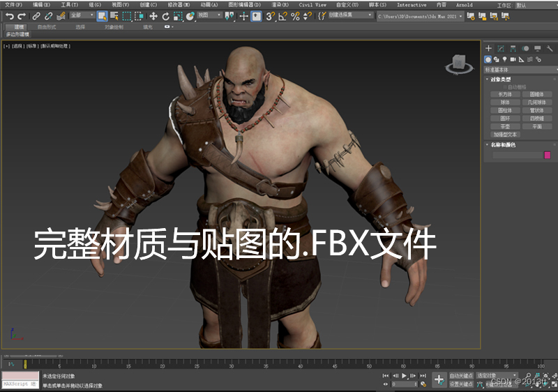
Task: Click the object name input field
Action: pyautogui.click(x=517, y=155)
